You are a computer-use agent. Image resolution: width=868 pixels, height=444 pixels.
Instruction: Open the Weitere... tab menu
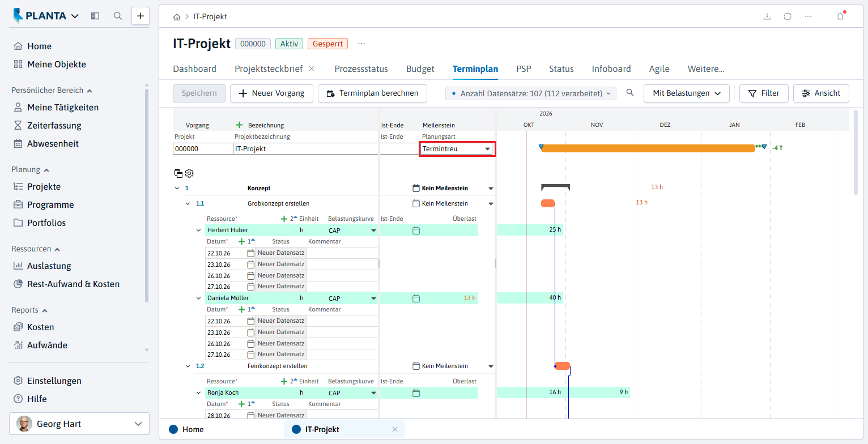706,69
